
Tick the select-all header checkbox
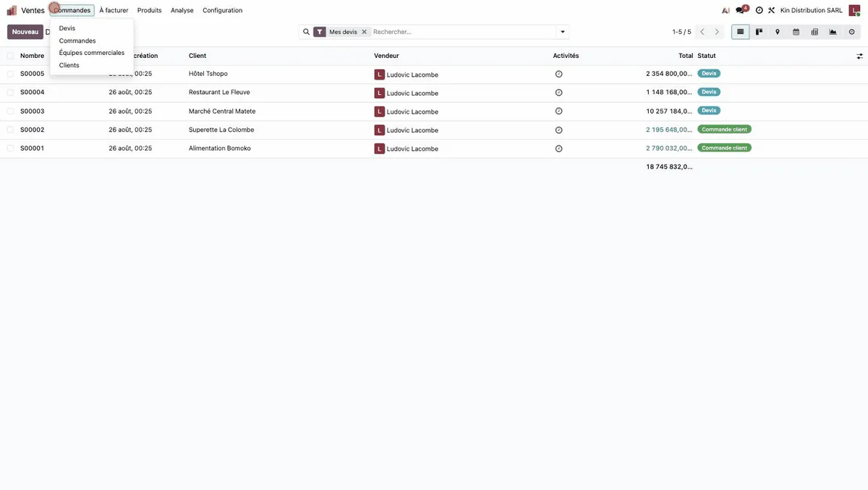tap(10, 56)
